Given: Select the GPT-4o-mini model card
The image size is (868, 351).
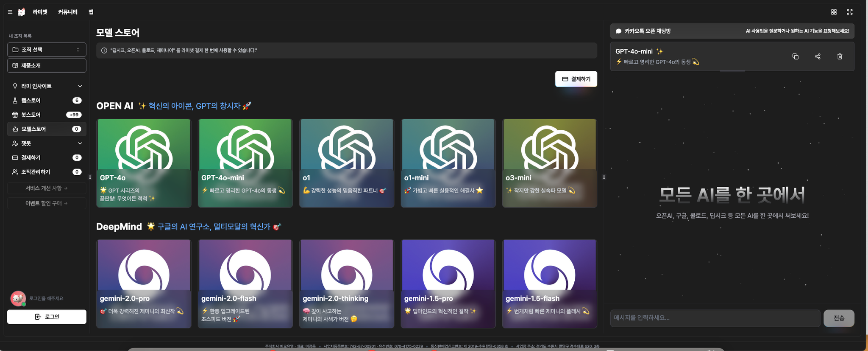Looking at the screenshot, I should coord(245,163).
